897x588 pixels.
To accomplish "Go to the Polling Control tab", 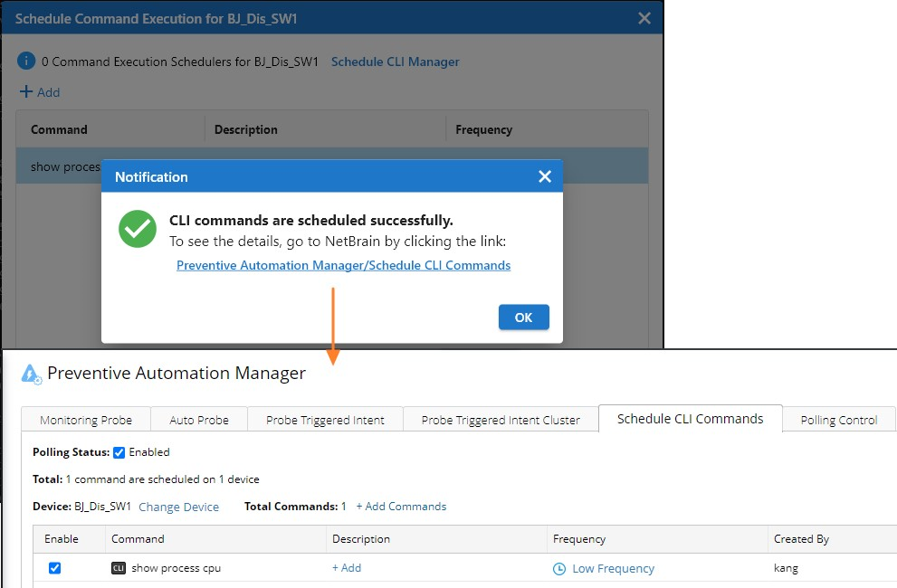I will coord(839,420).
